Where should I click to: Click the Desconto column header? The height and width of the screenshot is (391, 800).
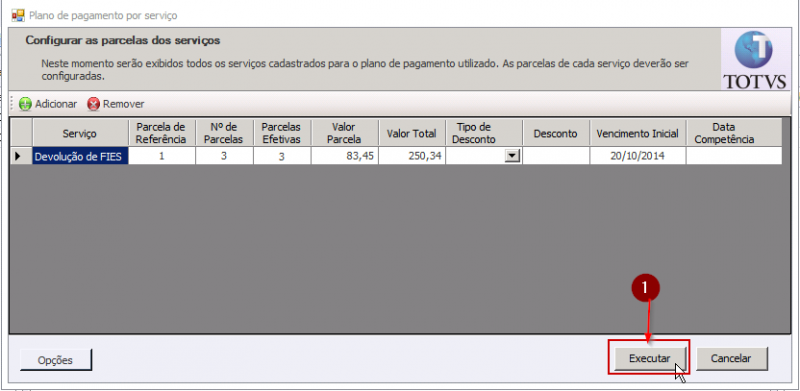(x=556, y=133)
